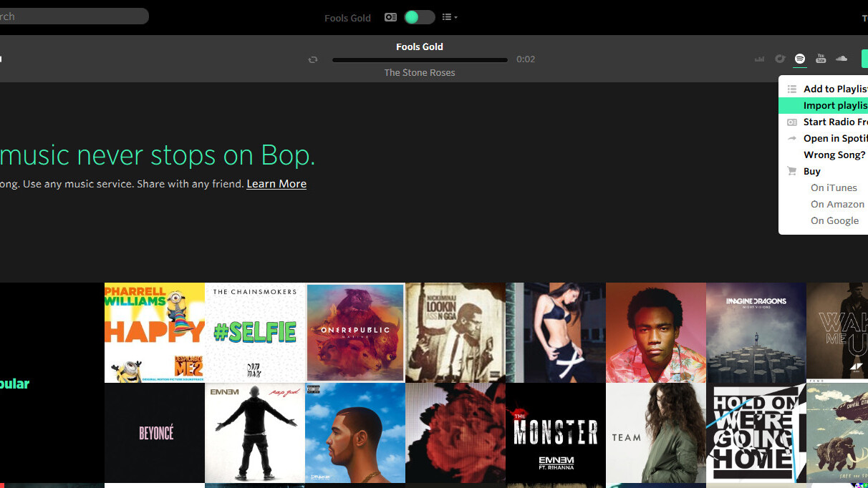Viewport: 868px width, 488px height.
Task: Open the Lorde Team cover
Action: 656,433
